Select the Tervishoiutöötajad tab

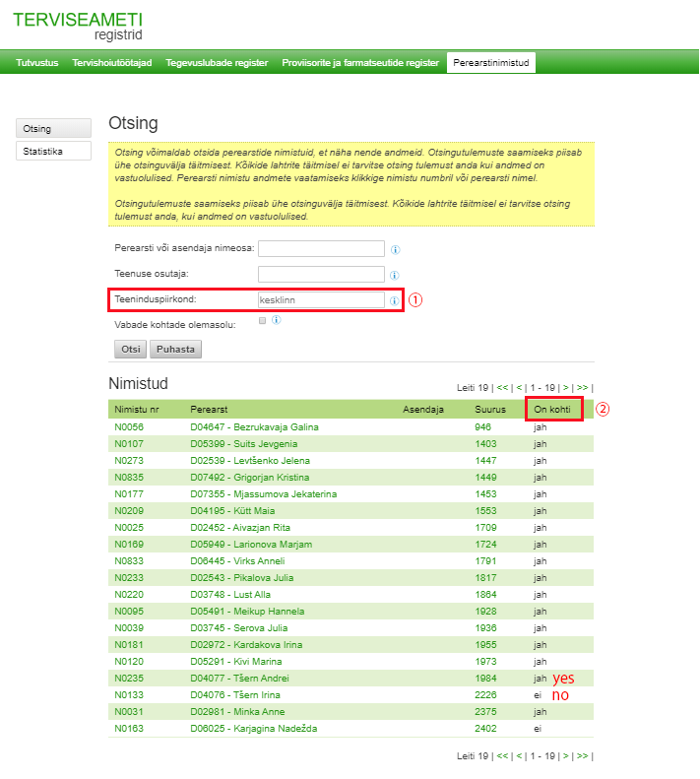[112, 63]
